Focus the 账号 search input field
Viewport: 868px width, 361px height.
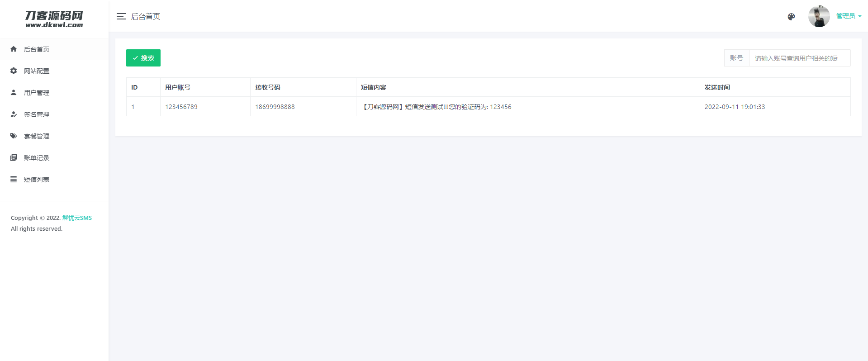point(799,58)
